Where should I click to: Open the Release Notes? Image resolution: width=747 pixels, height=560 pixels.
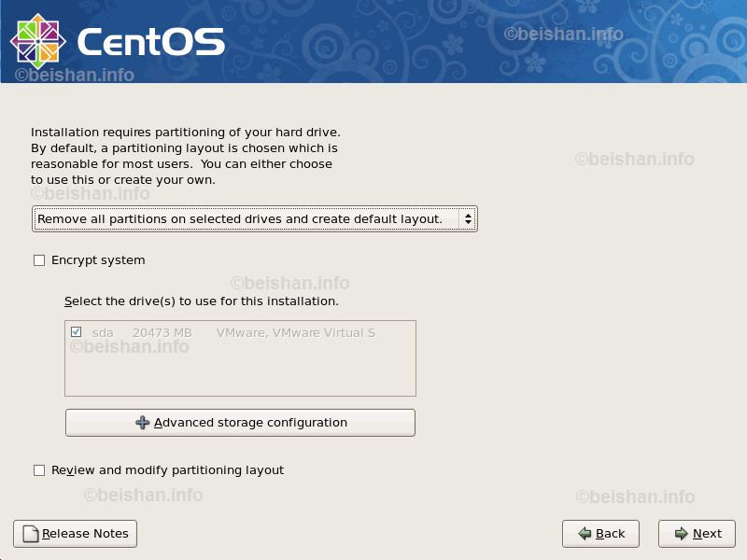coord(75,534)
